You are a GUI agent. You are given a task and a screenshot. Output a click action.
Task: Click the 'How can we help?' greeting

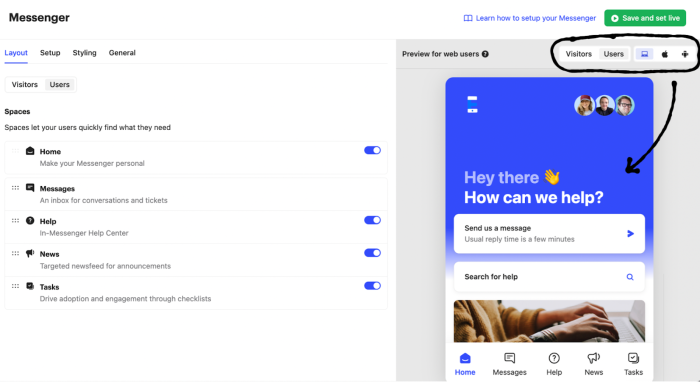tap(533, 197)
